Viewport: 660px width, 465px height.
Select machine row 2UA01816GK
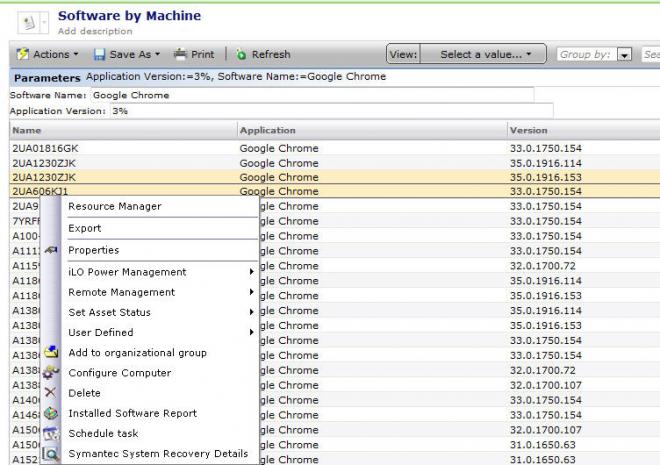click(335, 148)
